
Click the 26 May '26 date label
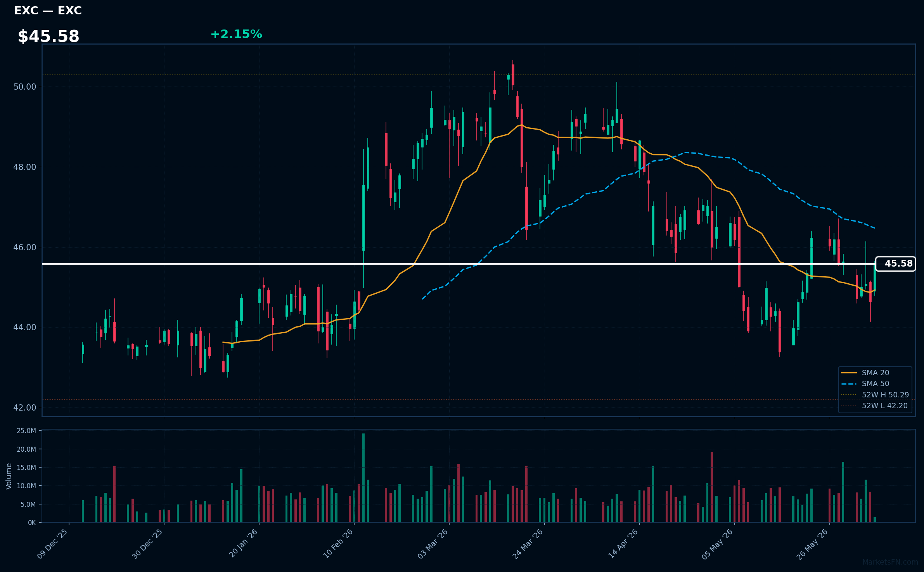coord(812,544)
